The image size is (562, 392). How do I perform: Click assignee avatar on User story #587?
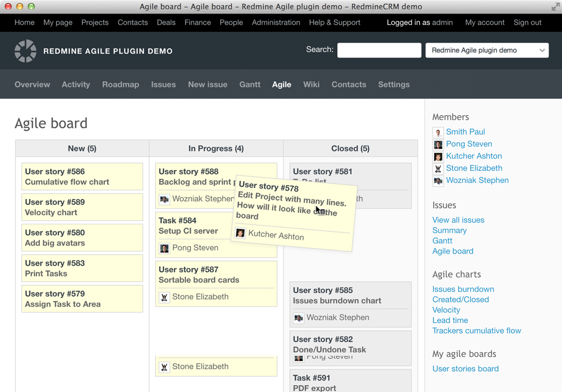coord(164,297)
